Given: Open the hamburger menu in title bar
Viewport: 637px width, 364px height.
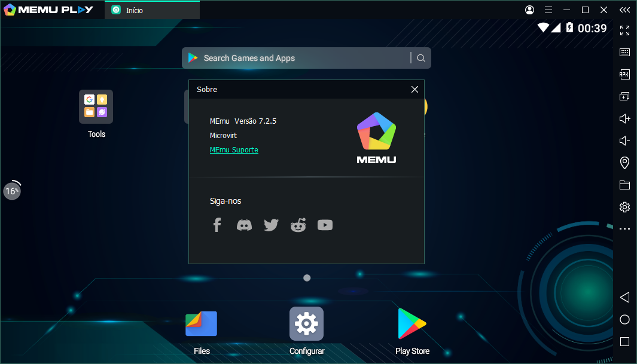Looking at the screenshot, I should (x=548, y=10).
